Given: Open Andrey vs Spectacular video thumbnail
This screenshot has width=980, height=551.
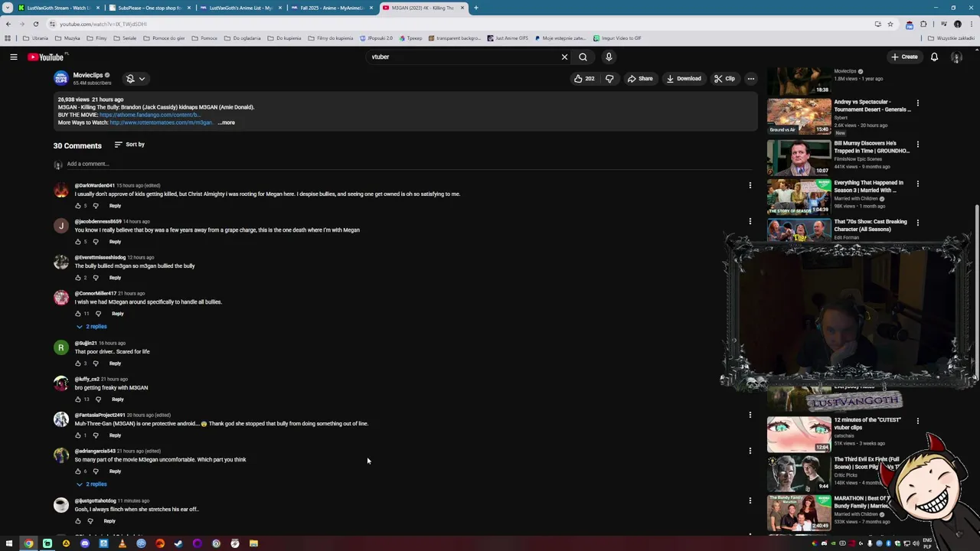Looking at the screenshot, I should [x=799, y=116].
